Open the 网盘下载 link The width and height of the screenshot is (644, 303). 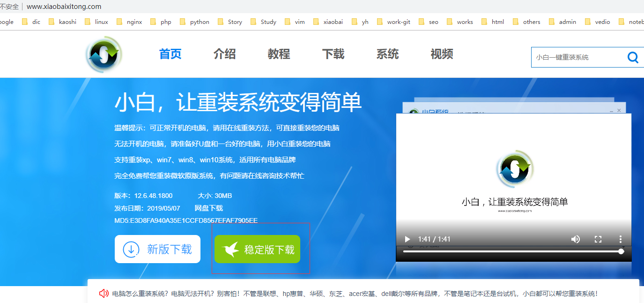coord(209,208)
